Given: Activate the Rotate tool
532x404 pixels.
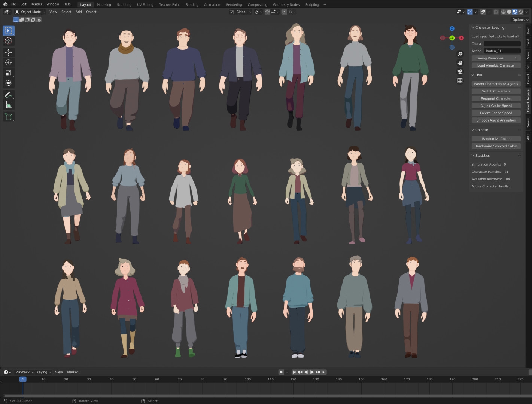Looking at the screenshot, I should 8,62.
